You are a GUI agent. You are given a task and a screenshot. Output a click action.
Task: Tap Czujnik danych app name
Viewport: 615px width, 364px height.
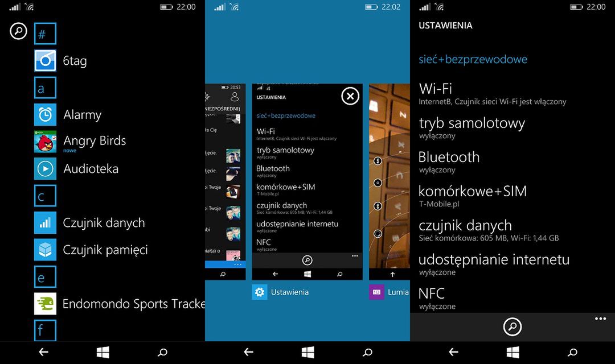[x=104, y=222]
